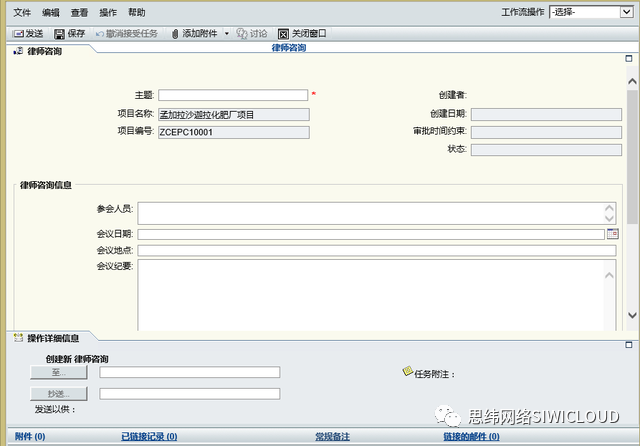Select the 律师咨询 tab label
The height and width of the screenshot is (446, 640).
click(x=44, y=51)
